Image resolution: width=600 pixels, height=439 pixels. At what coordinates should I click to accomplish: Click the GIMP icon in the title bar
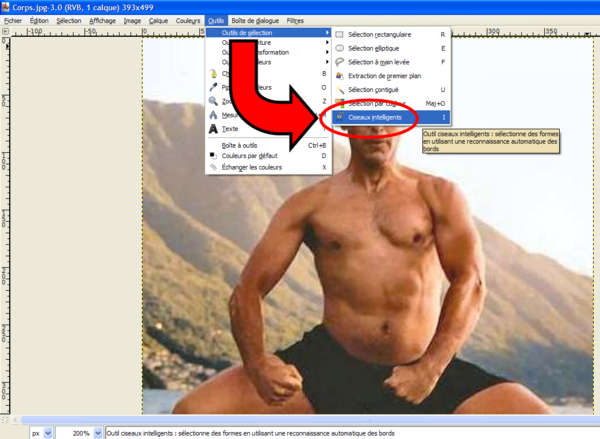tap(5, 7)
